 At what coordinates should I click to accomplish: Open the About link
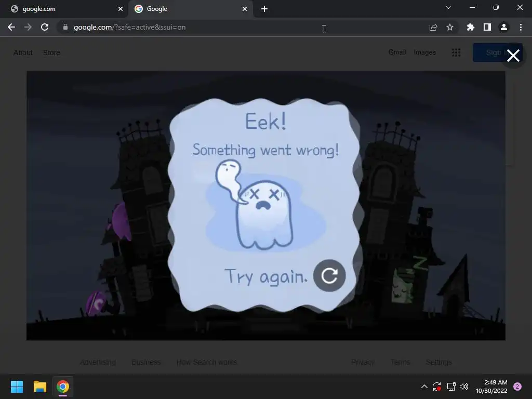coord(23,52)
